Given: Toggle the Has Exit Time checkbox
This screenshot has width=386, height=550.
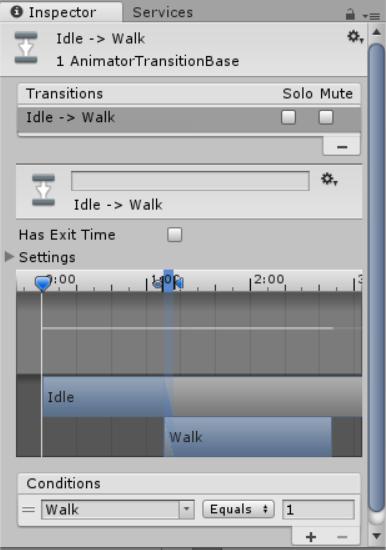Looking at the screenshot, I should 175,235.
